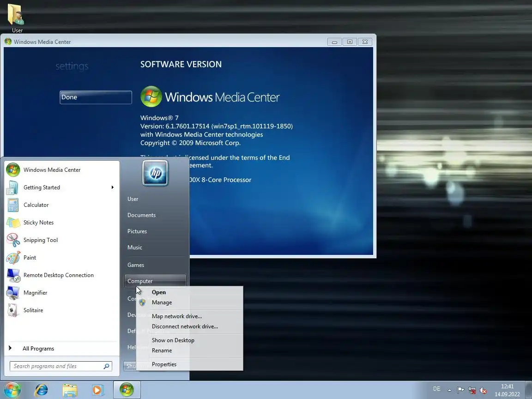Choose Manage from context menu
The height and width of the screenshot is (399, 532).
pyautogui.click(x=190, y=302)
